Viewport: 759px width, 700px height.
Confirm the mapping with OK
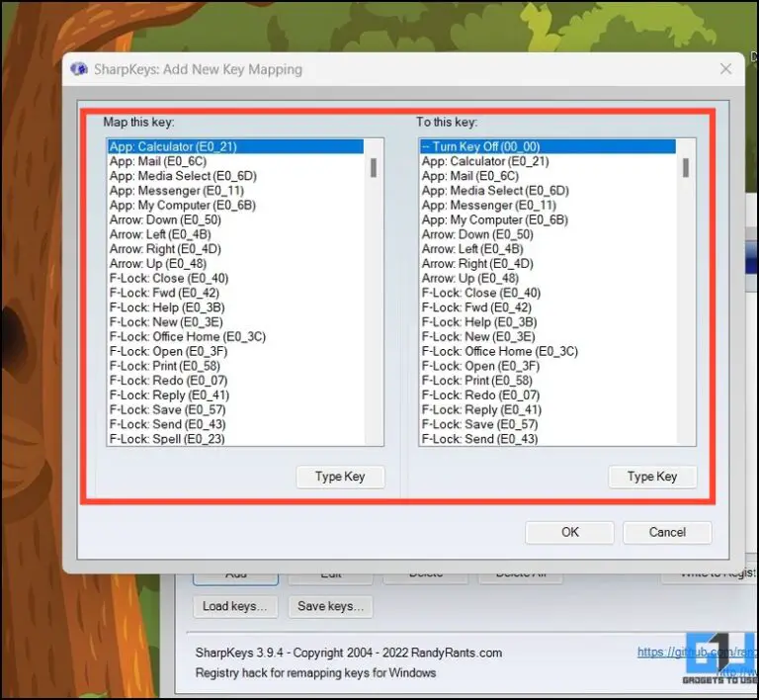pos(569,533)
